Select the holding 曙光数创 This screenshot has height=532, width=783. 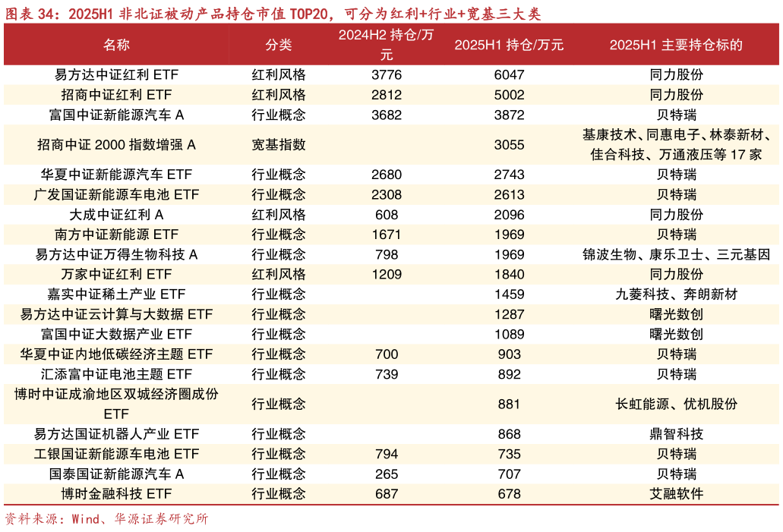677,314
